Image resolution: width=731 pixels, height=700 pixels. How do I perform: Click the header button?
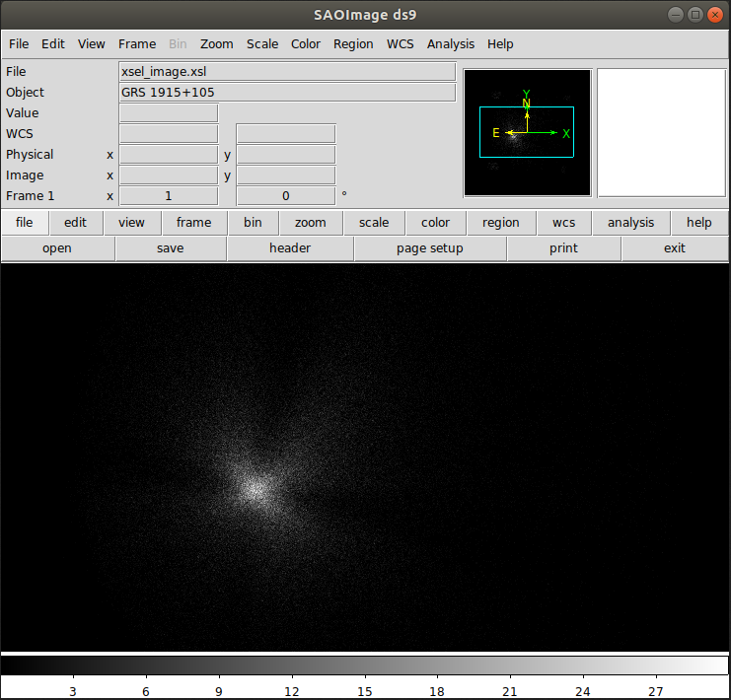click(290, 248)
